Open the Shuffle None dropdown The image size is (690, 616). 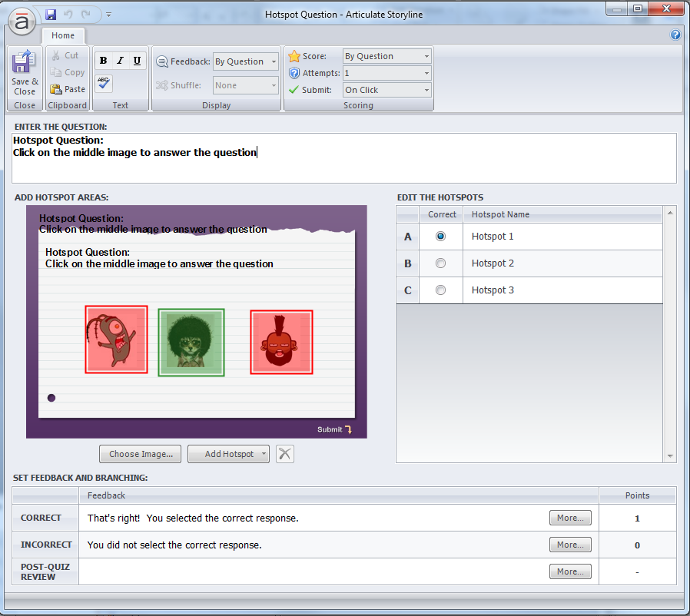[x=246, y=85]
